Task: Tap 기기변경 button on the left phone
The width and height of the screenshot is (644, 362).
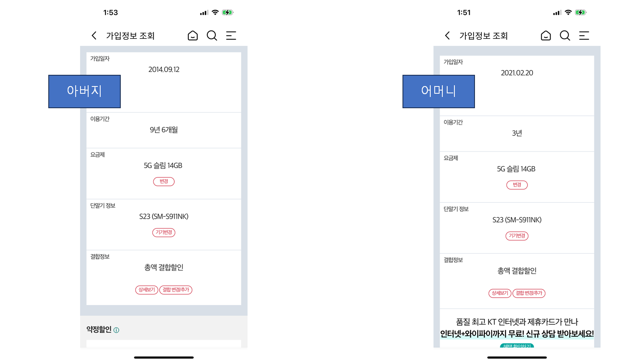Action: click(164, 232)
